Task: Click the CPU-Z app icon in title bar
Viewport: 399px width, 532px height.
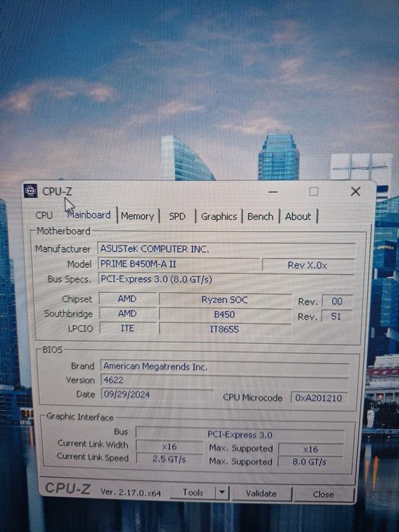Action: tap(30, 191)
